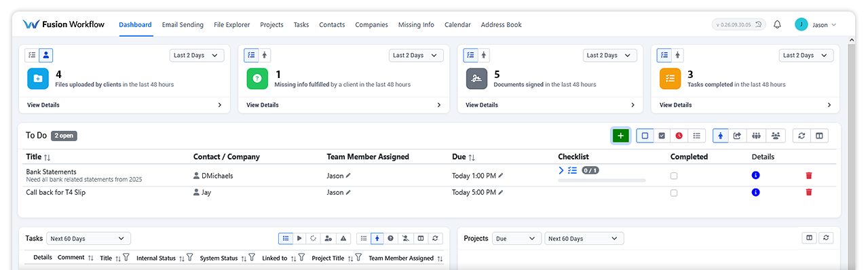Open Last 2 Days dropdown on Documents signed card
This screenshot has height=270, width=868.
(x=610, y=56)
